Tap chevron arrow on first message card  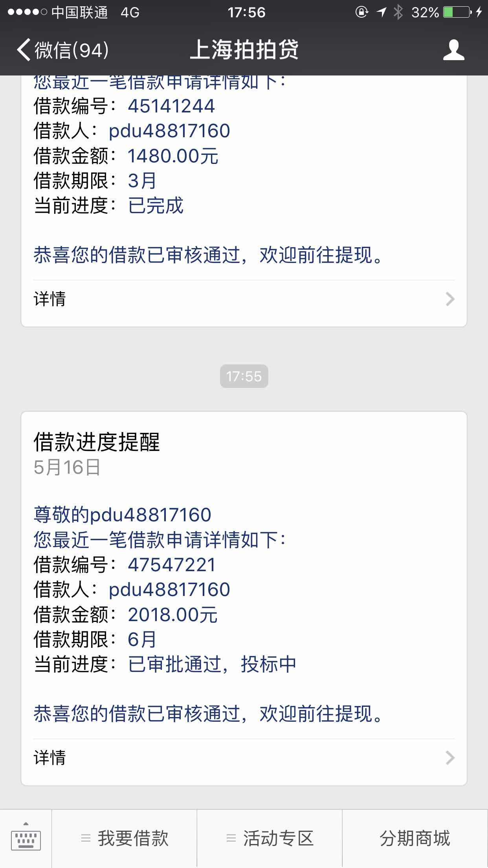450,299
